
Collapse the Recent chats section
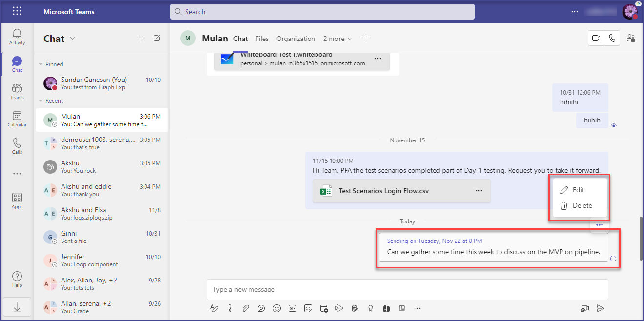pos(41,101)
